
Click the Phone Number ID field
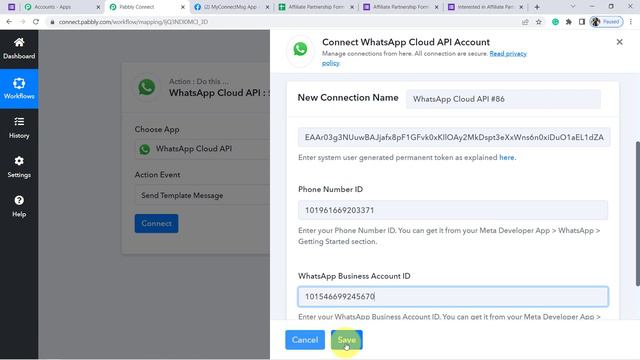point(453,210)
